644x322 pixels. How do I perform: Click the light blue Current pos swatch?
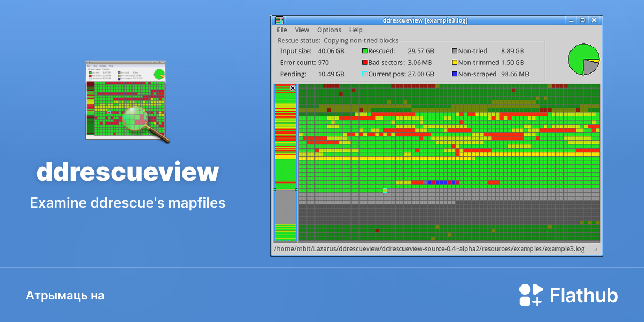[x=365, y=74]
